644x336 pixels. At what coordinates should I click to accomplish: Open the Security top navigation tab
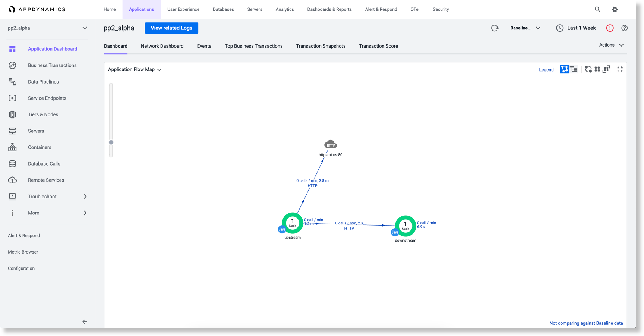click(x=441, y=9)
